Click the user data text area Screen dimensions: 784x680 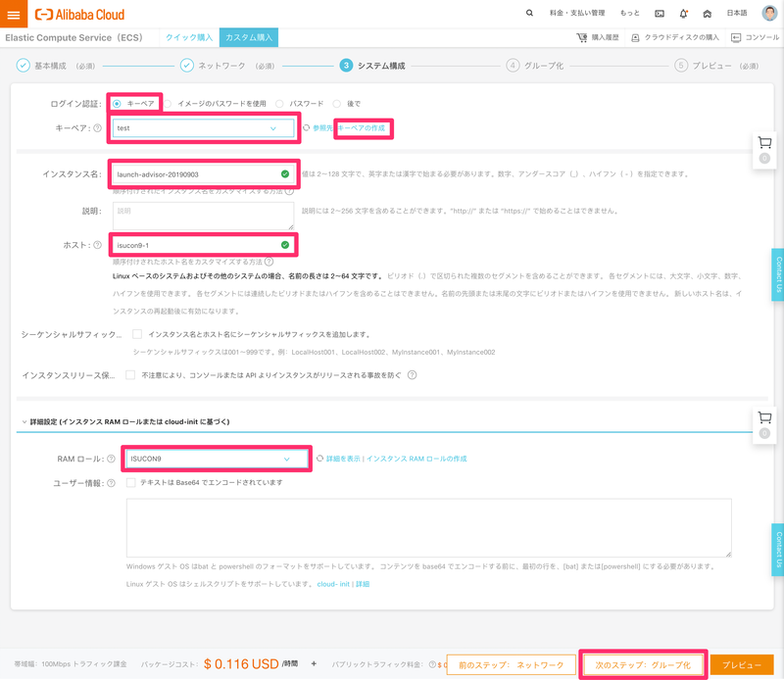429,528
